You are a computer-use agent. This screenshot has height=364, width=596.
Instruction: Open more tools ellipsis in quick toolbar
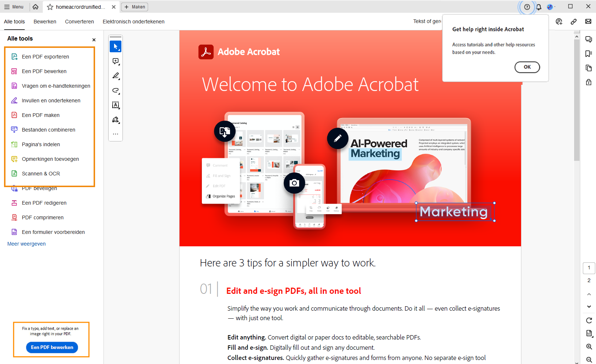(x=116, y=134)
